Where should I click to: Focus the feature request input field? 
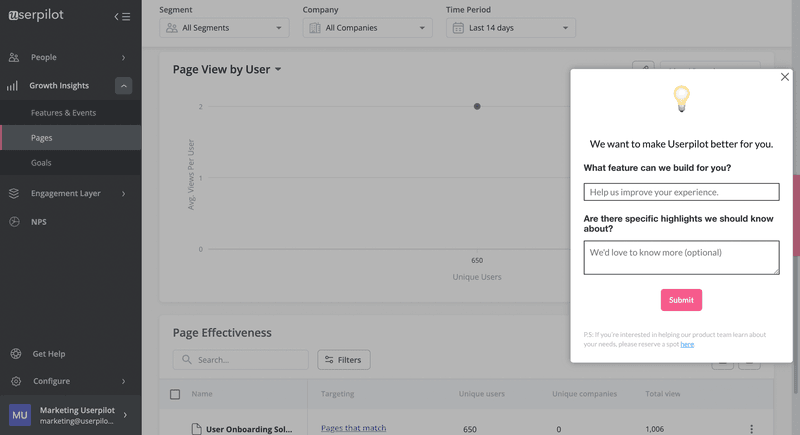click(x=682, y=192)
